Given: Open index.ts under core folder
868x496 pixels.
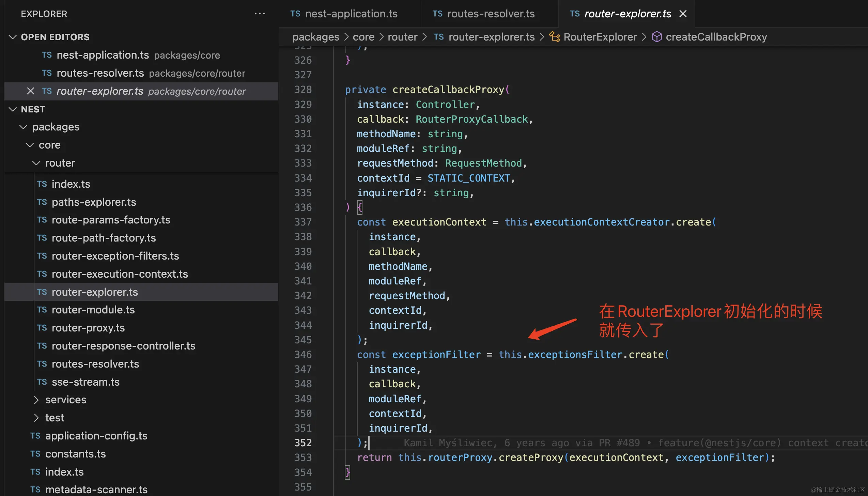Looking at the screenshot, I should point(141,472).
